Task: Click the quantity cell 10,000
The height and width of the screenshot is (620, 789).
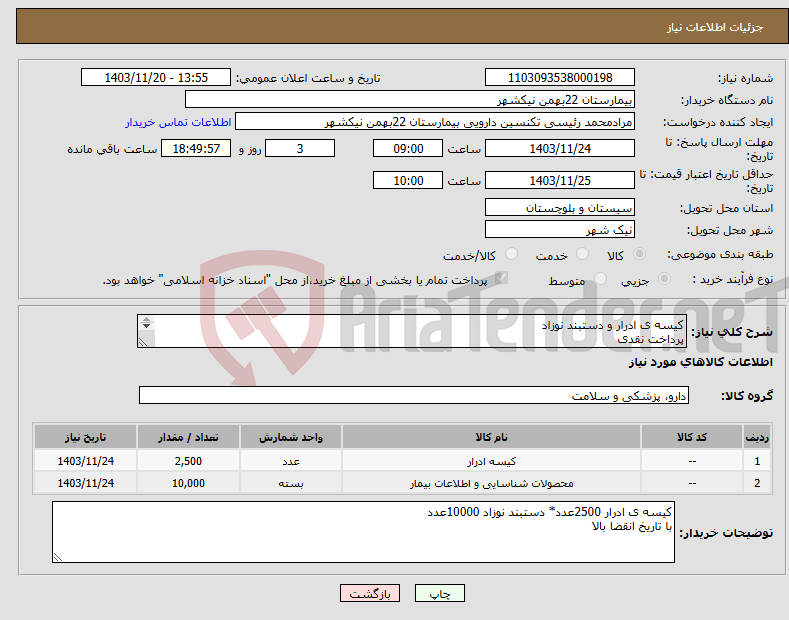Action: [188, 483]
